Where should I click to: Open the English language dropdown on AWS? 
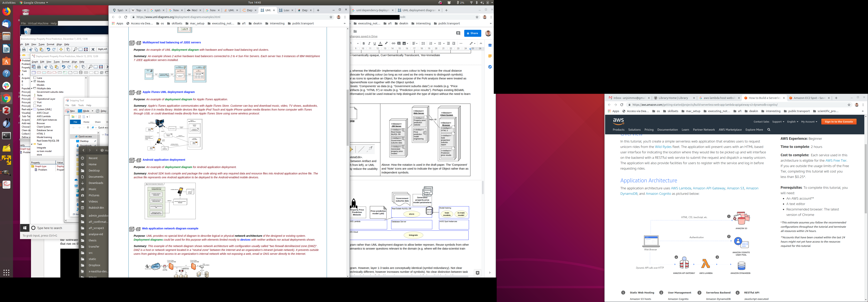click(x=792, y=122)
